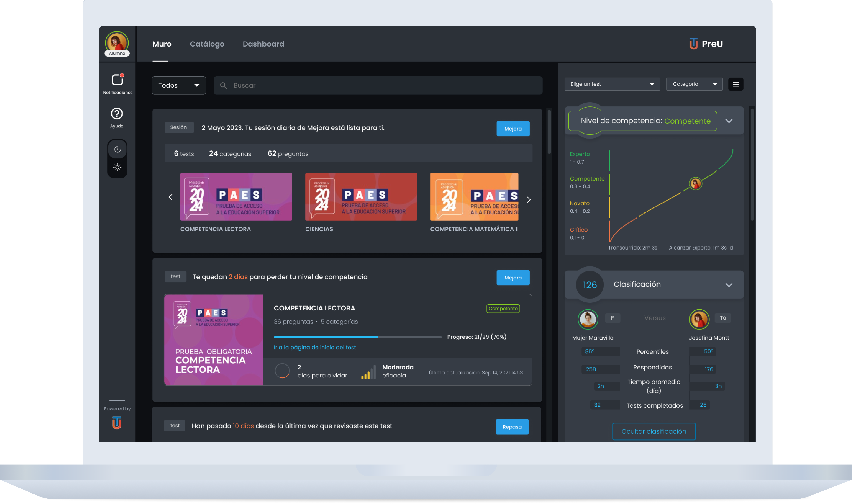This screenshot has height=504, width=852.
Task: Switch to light mode sun icon
Action: pos(117,167)
